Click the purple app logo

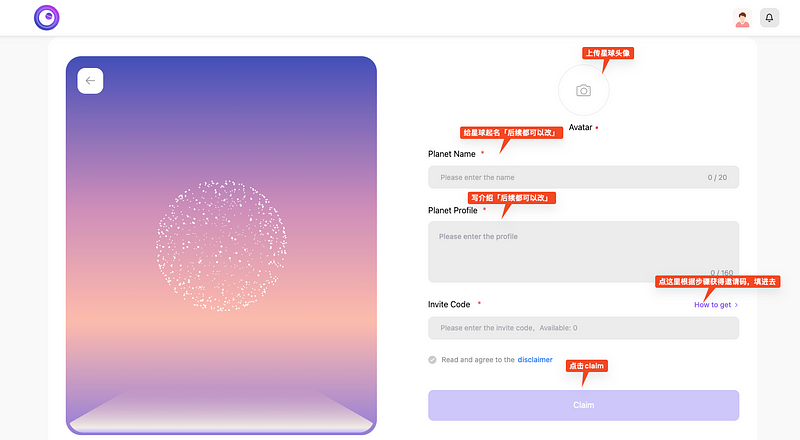click(x=46, y=17)
